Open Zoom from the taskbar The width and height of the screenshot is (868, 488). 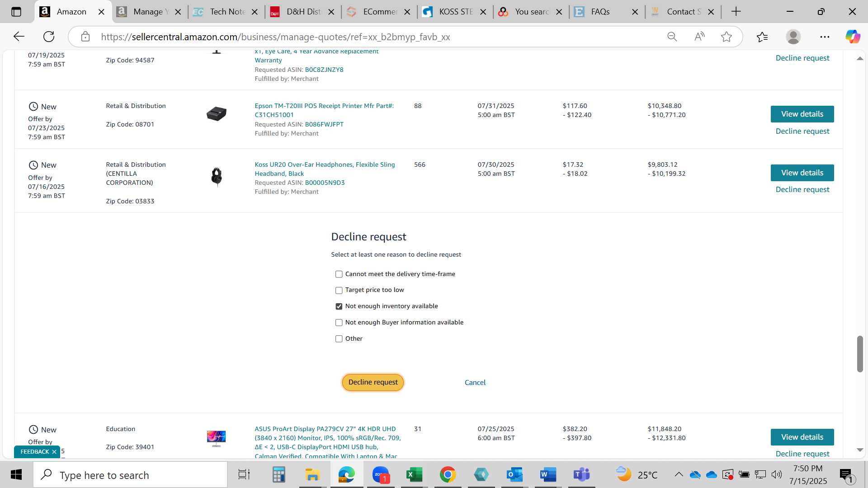[381, 475]
